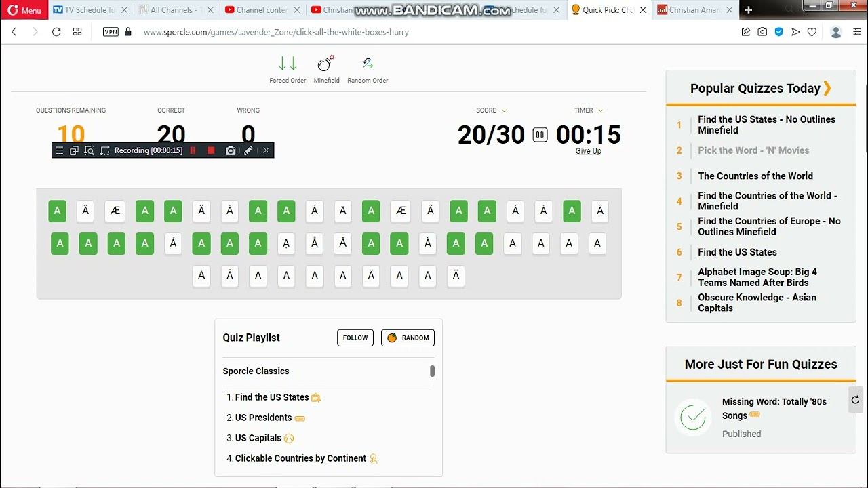Click Bandicam magnifier search-window icon
The width and height of the screenshot is (868, 488).
pyautogui.click(x=89, y=150)
